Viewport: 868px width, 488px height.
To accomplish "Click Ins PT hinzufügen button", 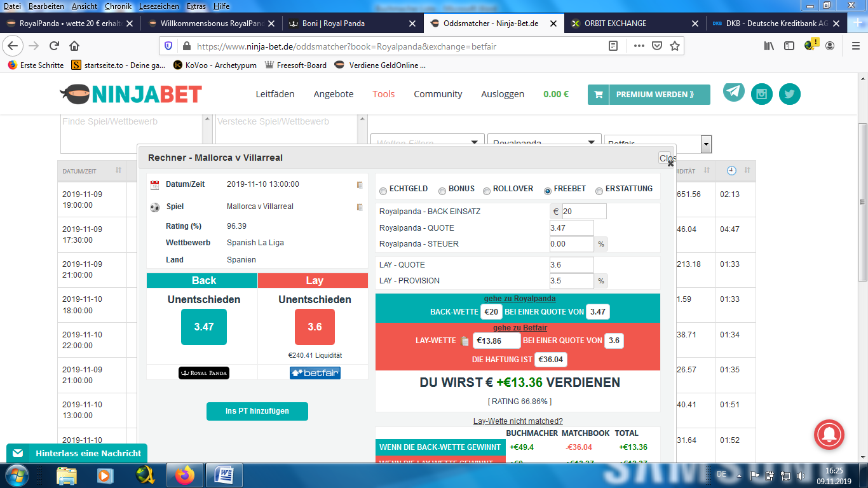I will 257,411.
